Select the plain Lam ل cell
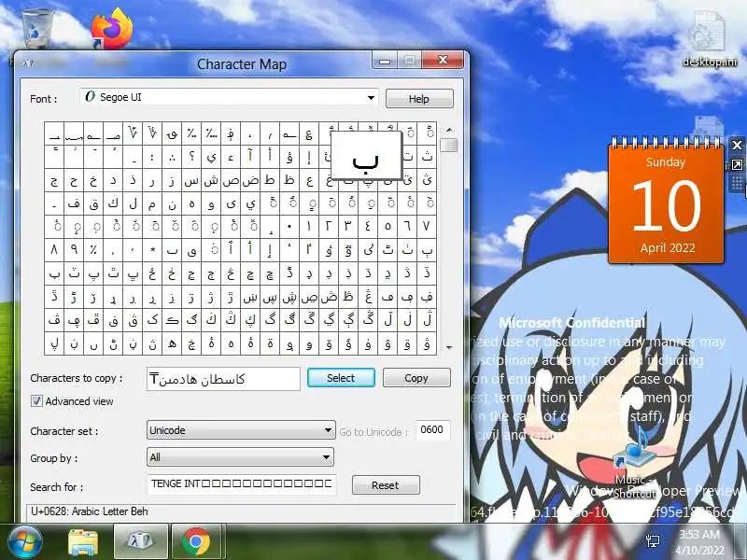 (x=133, y=203)
